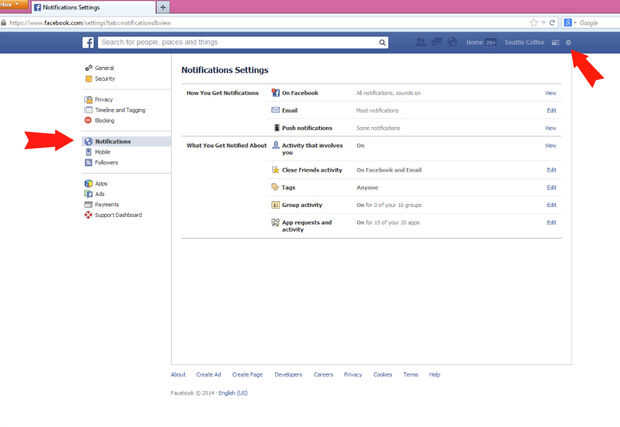
Task: Open the Developers footer link
Action: coord(288,374)
